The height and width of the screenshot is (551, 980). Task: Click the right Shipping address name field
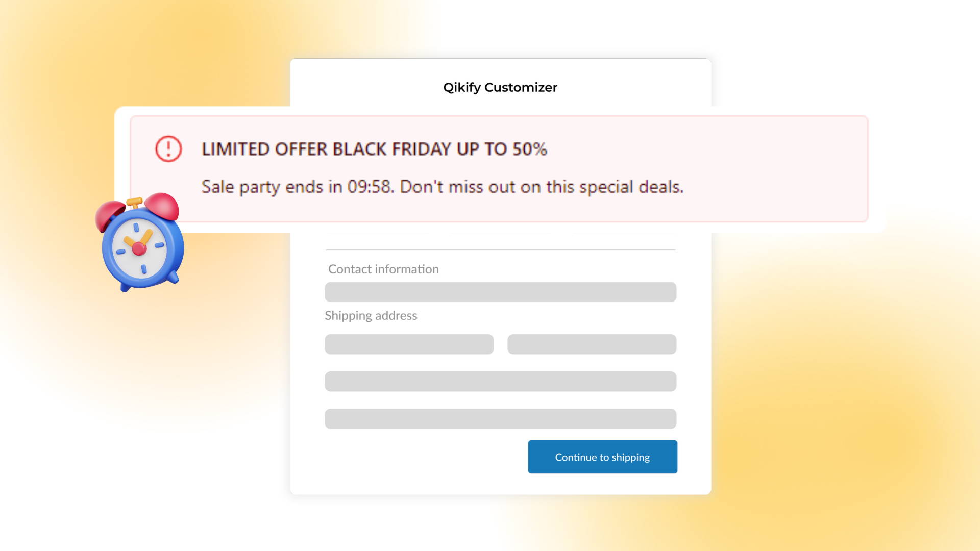click(x=592, y=344)
